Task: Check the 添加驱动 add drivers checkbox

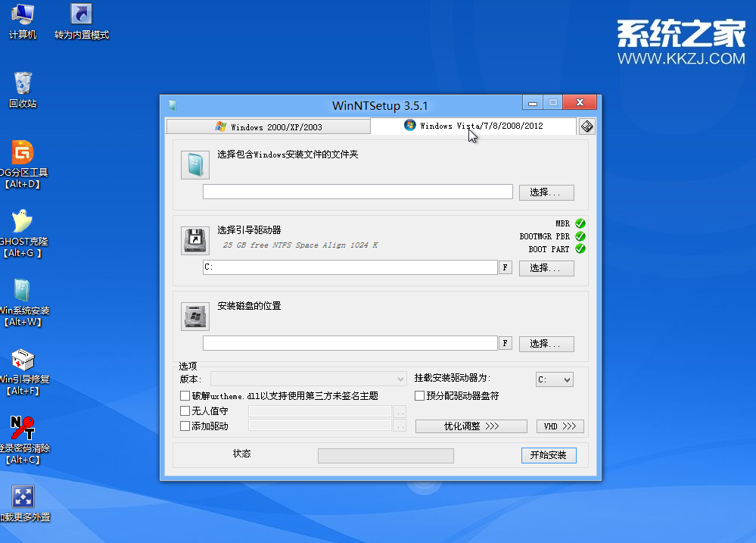Action: [x=185, y=426]
